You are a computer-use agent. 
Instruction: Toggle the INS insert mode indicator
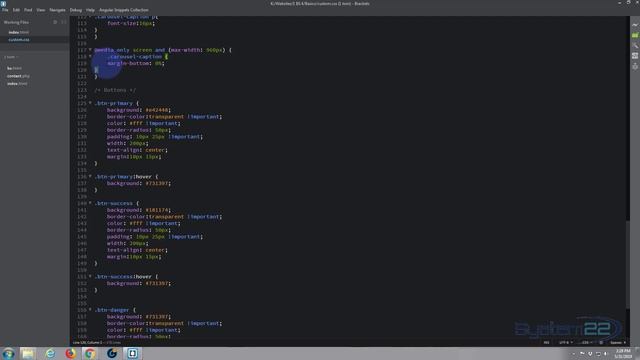coord(546,342)
